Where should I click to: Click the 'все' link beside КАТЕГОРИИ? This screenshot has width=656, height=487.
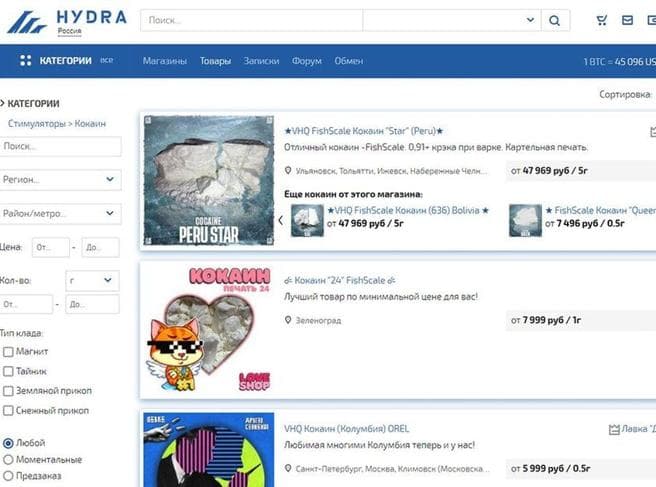click(106, 61)
